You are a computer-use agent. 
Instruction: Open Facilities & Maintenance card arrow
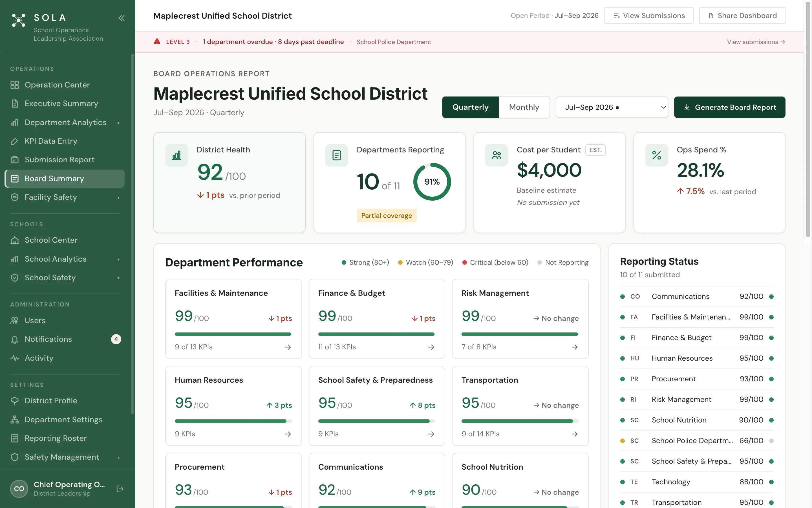[x=288, y=347]
